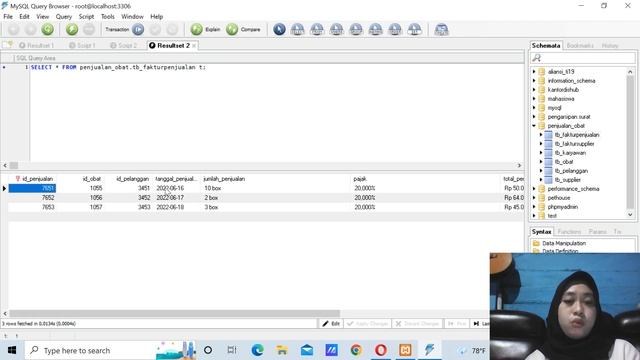This screenshot has width=640, height=360.
Task: Open the File menu
Action: pos(8,17)
